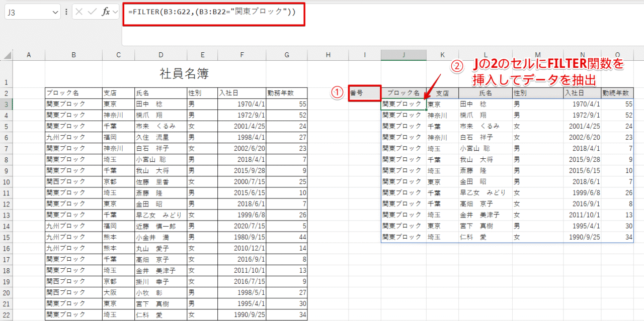Click the Cancel X icon in formula bar
Image resolution: width=644 pixels, height=321 pixels.
coord(79,12)
